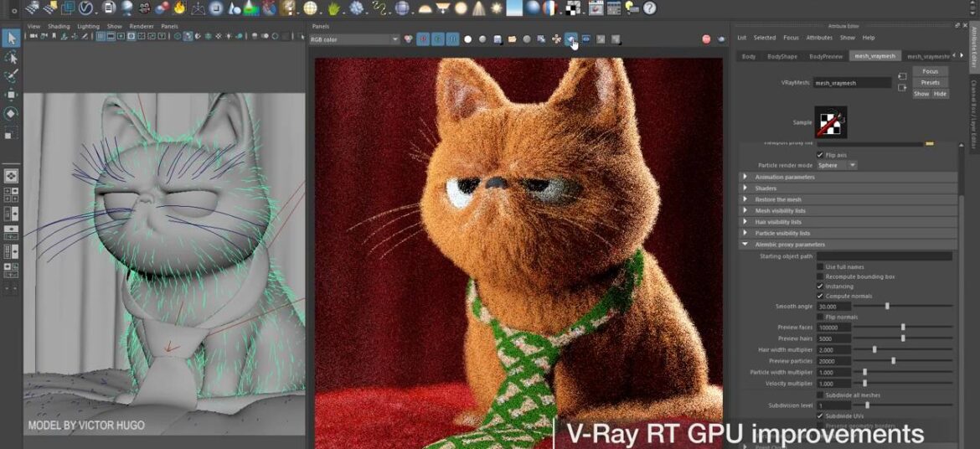Expand the Mesh visibility lists section
980x449 pixels.
(848, 211)
